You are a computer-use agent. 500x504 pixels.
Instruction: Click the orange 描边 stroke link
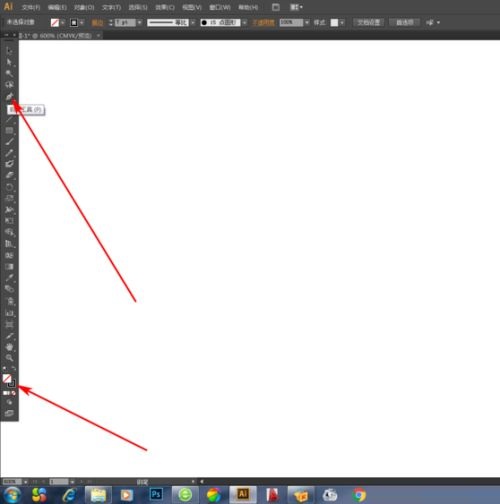pyautogui.click(x=97, y=22)
